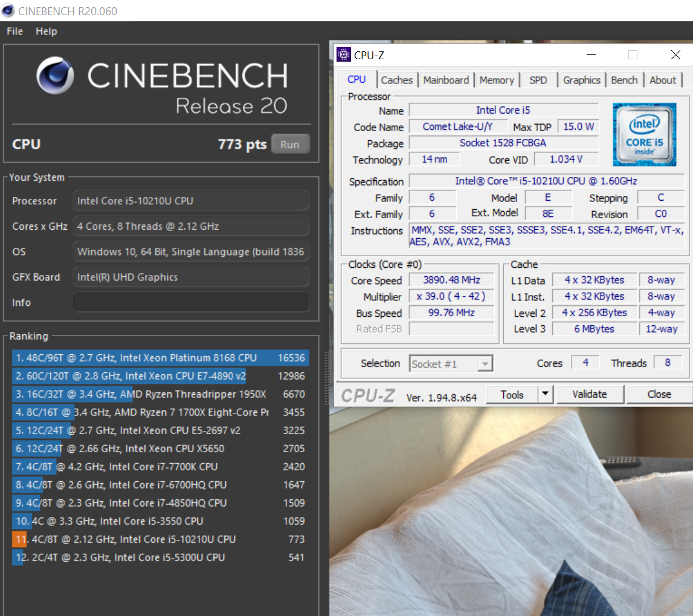
Task: Click the GFX Board field
Action: coord(190,277)
